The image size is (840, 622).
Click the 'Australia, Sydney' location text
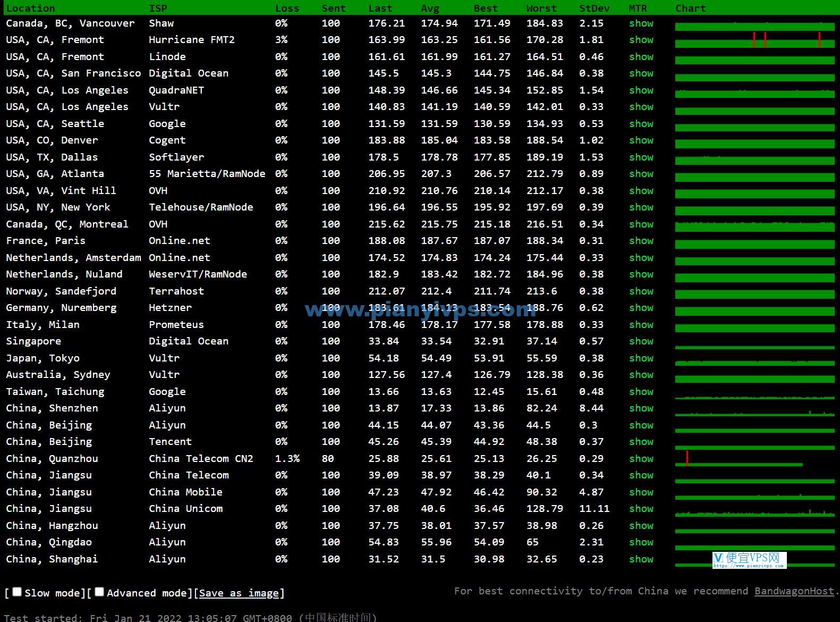(x=58, y=375)
